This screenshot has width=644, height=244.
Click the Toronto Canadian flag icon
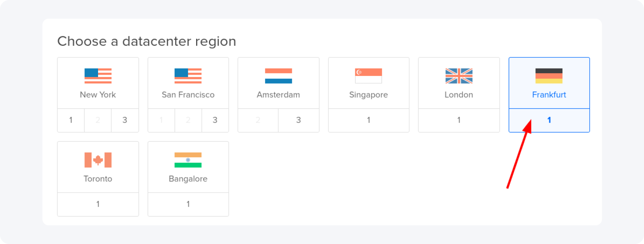coord(98,160)
